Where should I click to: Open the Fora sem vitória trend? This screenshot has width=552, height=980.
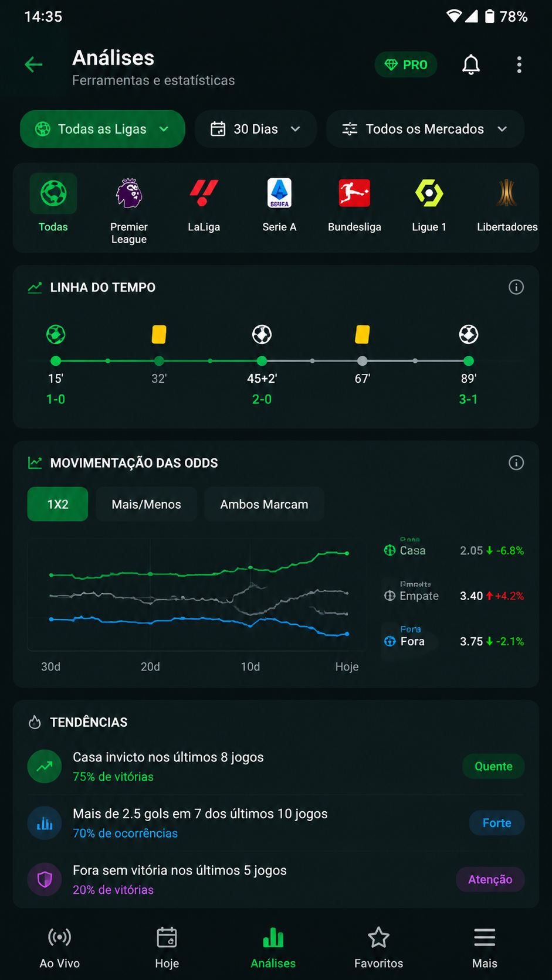(x=276, y=879)
